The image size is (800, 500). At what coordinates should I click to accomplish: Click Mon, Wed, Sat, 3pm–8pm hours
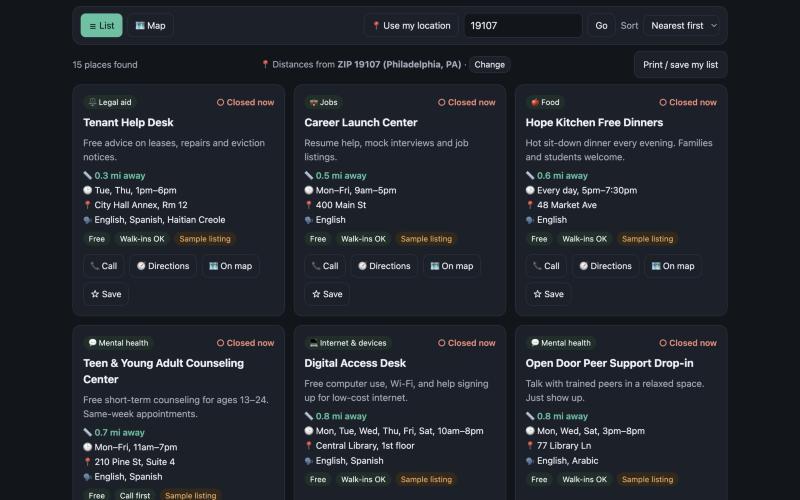click(591, 431)
